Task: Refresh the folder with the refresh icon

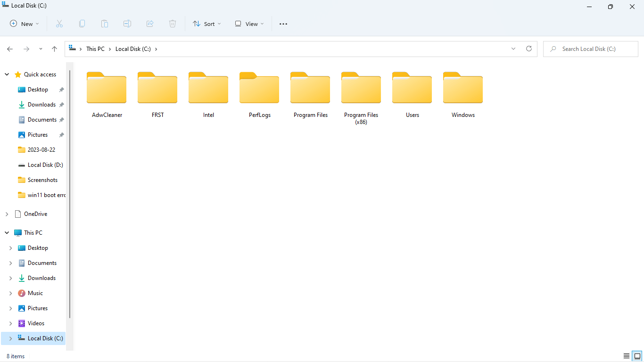Action: pos(529,49)
